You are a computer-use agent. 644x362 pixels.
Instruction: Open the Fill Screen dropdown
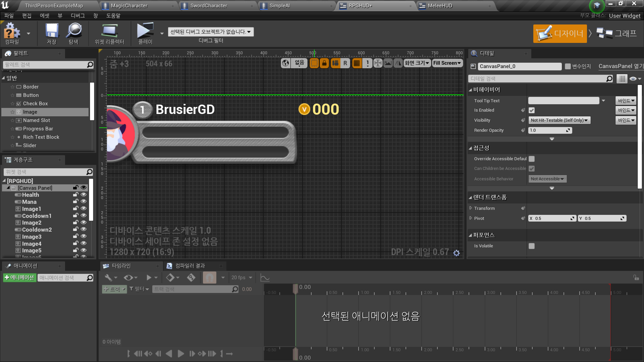(x=447, y=63)
